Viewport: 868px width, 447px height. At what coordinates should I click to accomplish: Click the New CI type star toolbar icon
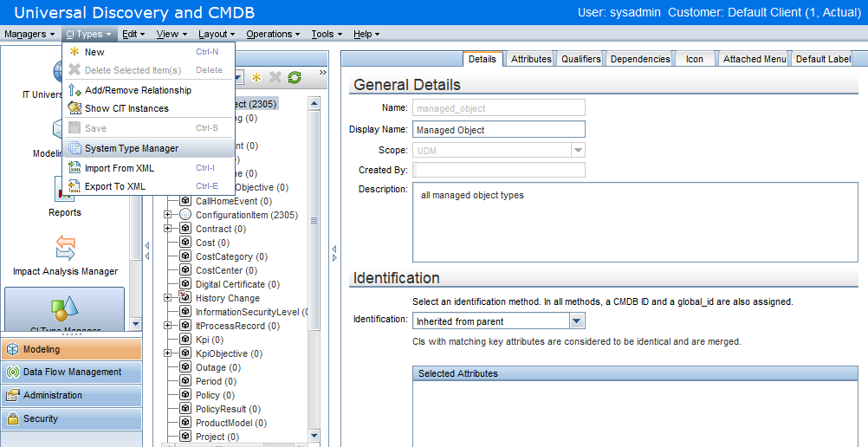click(256, 78)
